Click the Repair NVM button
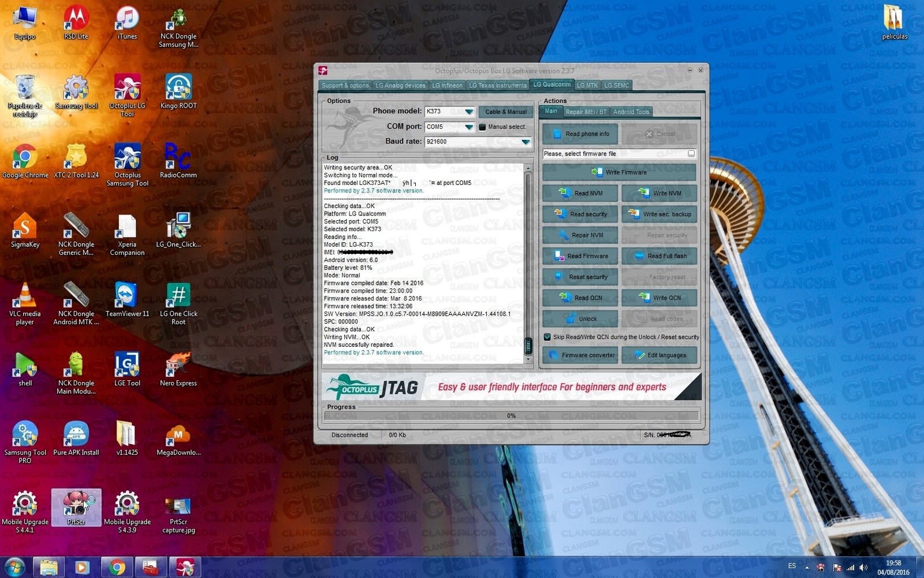 [580, 235]
